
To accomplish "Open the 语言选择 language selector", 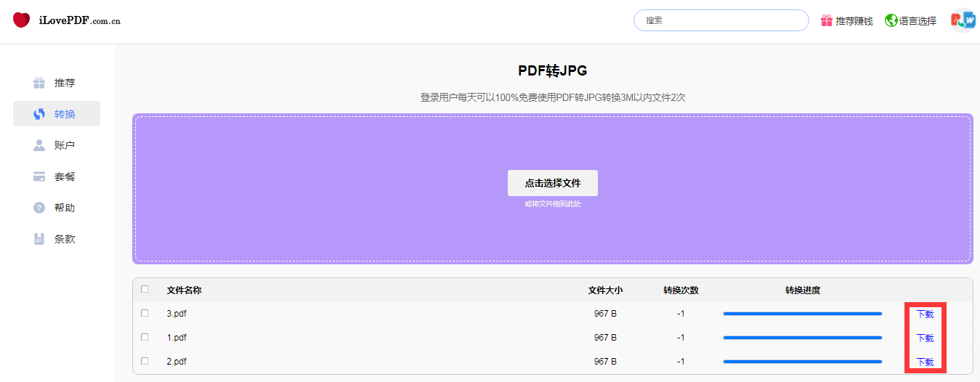I will click(x=918, y=21).
